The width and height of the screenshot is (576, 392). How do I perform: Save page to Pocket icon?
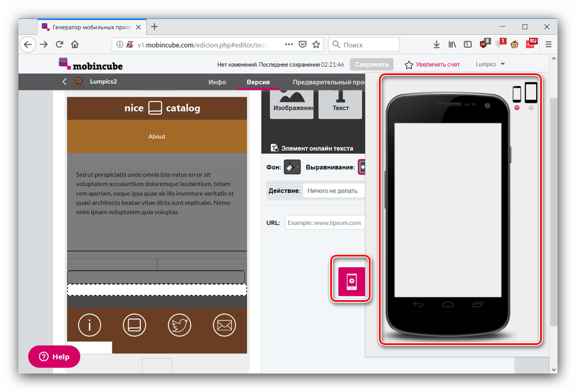(x=302, y=44)
